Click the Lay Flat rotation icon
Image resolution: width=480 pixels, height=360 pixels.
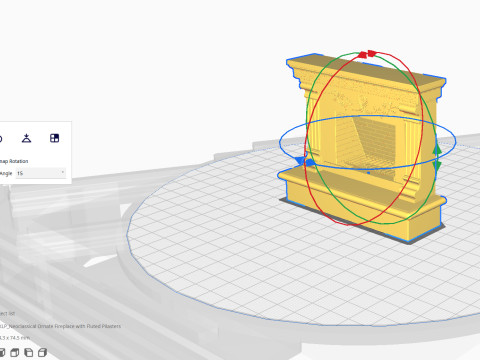27,138
